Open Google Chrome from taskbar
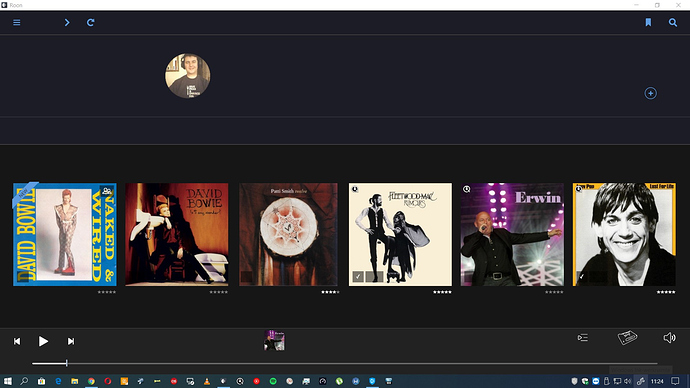The image size is (690, 388). click(x=91, y=381)
